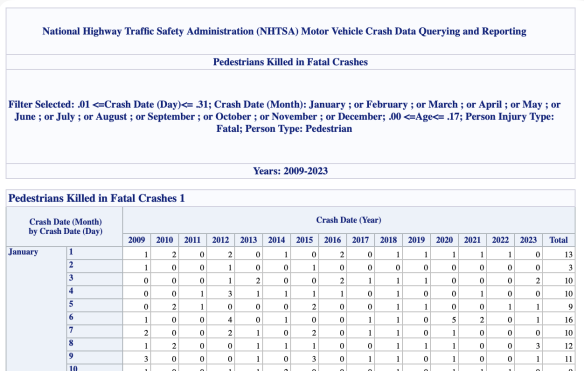Click the 2009 value 3 in the January 9 row
This screenshot has width=584, height=371.
[x=146, y=359]
